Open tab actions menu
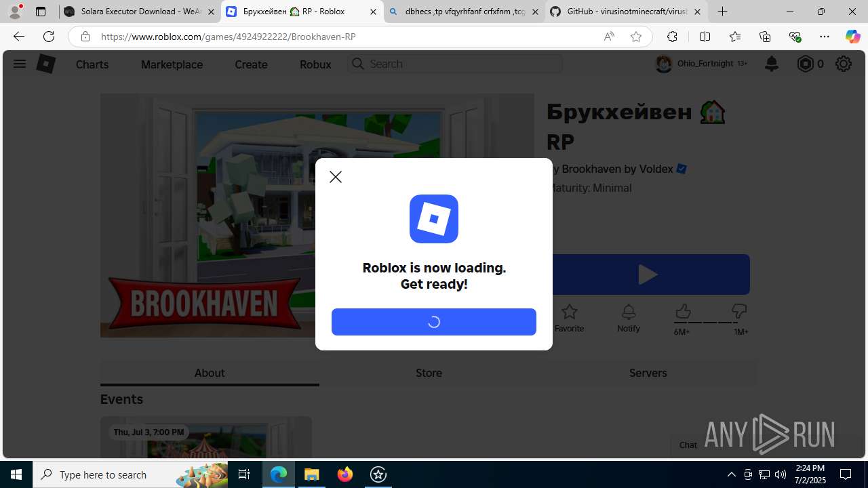 pyautogui.click(x=40, y=12)
